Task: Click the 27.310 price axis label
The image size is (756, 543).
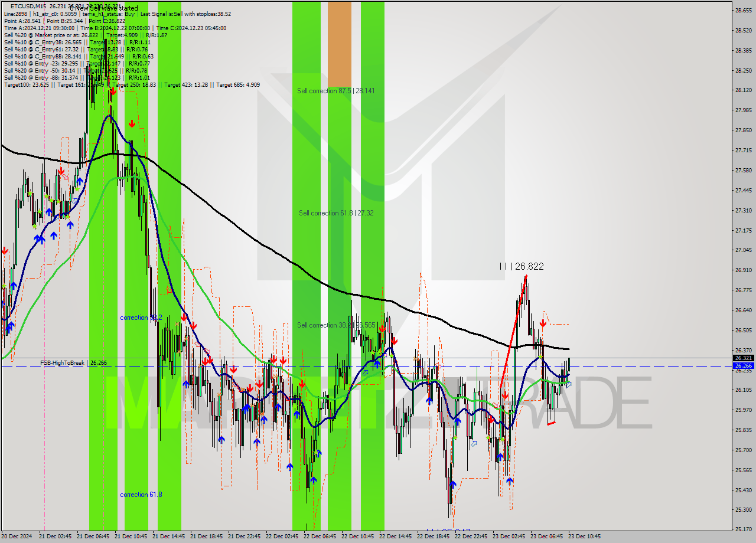Action: click(x=743, y=210)
